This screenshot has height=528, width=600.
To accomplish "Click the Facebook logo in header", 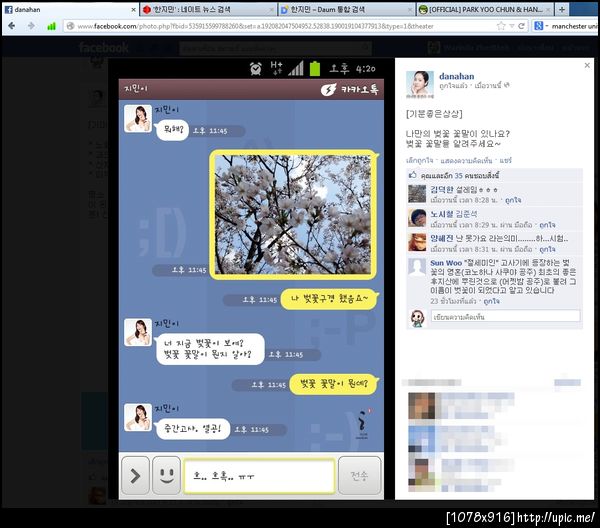I will 104,47.
